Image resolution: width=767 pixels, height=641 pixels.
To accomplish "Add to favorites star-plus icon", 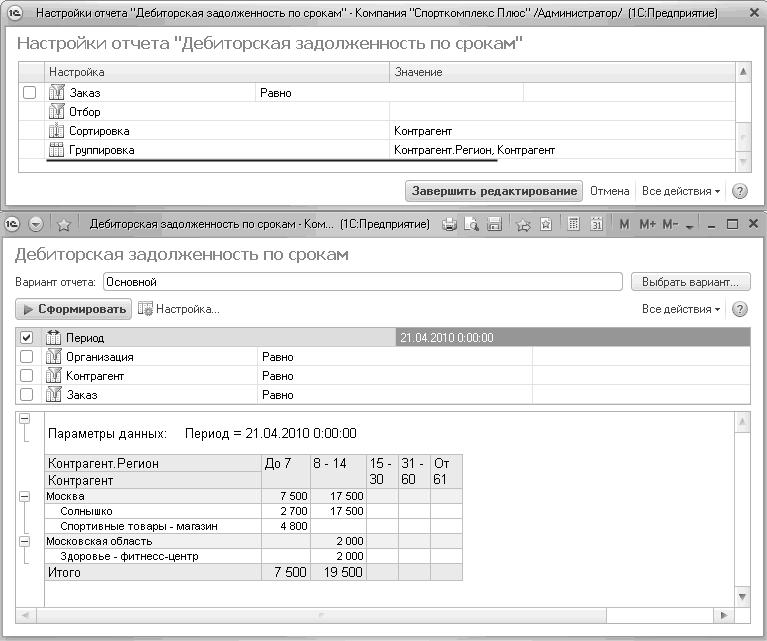I will coord(523,225).
